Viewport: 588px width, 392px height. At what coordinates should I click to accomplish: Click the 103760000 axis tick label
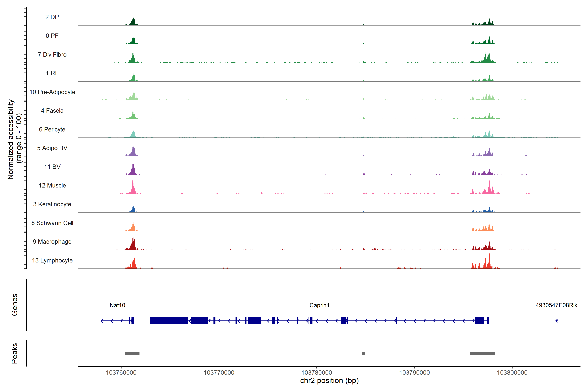[x=121, y=373]
